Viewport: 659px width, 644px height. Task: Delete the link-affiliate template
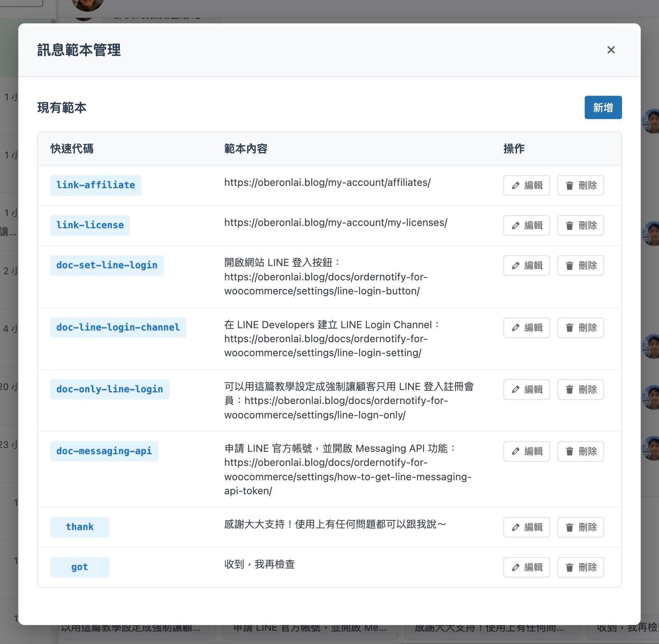click(580, 185)
